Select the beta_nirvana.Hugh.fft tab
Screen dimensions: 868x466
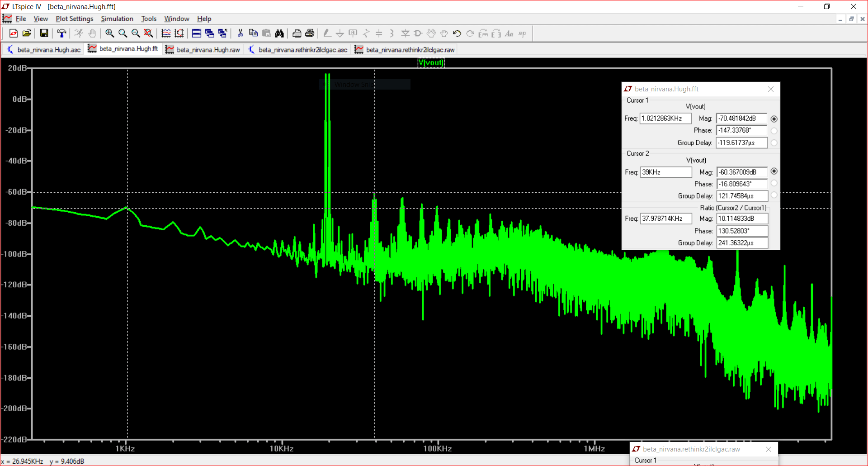pyautogui.click(x=123, y=49)
